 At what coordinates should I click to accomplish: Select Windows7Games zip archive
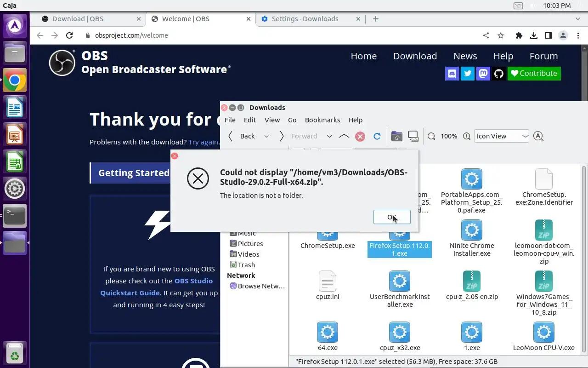[544, 293]
